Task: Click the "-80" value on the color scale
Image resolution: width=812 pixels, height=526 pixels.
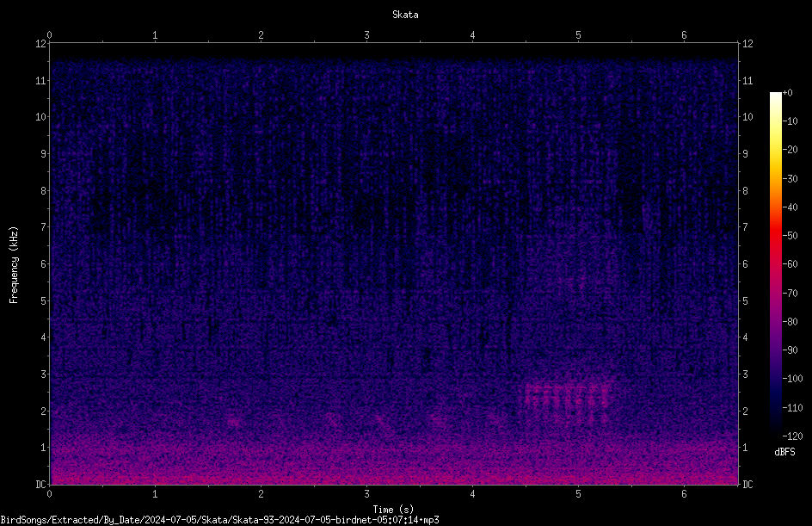Action: (x=790, y=322)
